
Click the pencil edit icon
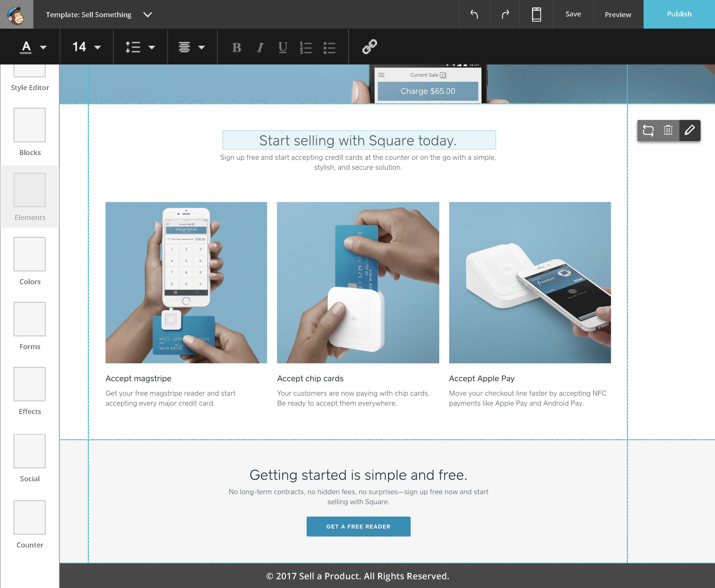pyautogui.click(x=690, y=130)
